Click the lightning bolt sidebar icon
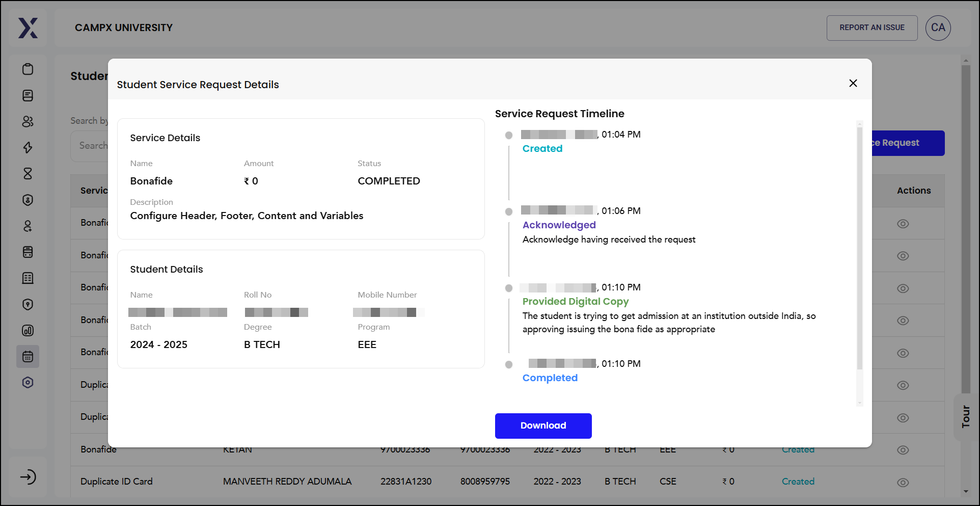 [28, 148]
